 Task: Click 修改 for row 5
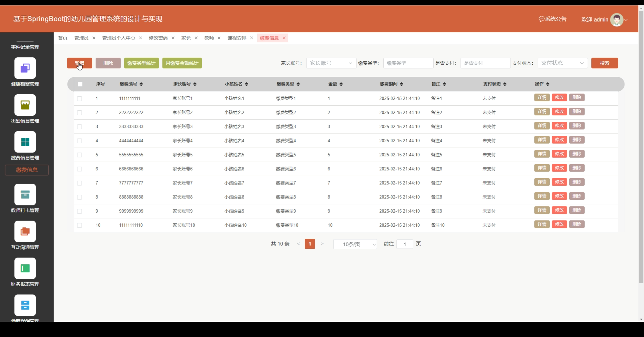(559, 154)
